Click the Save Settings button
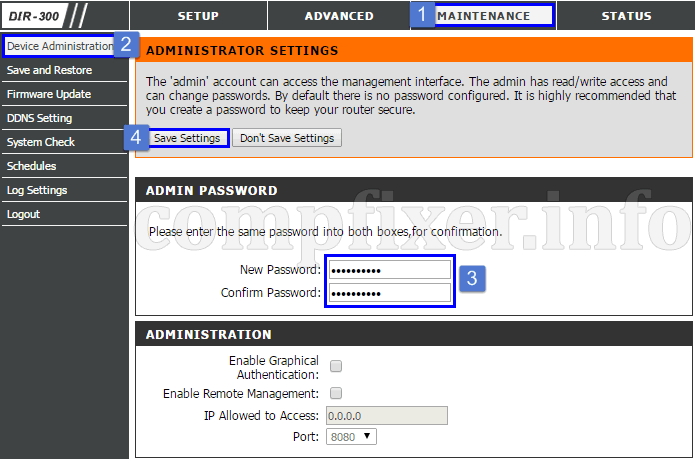 point(187,138)
